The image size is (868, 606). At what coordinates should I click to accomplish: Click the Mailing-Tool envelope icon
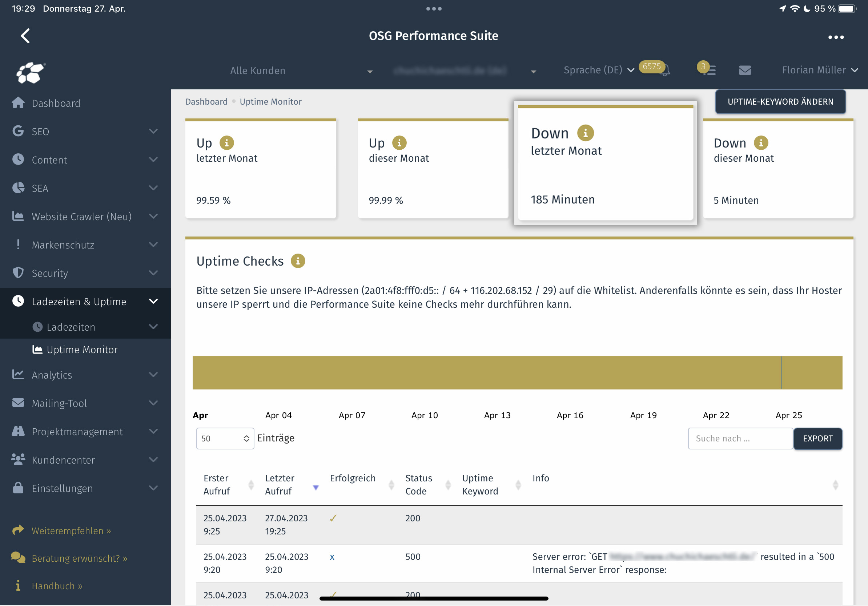point(18,403)
